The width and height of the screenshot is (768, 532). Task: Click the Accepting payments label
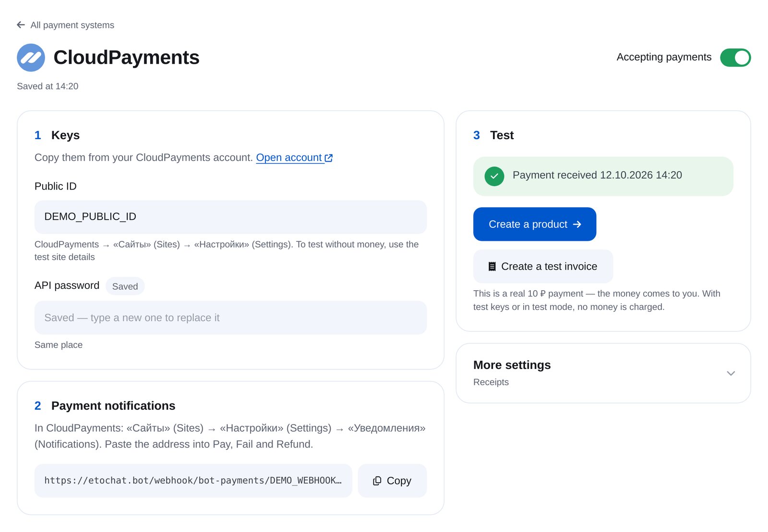pos(664,57)
